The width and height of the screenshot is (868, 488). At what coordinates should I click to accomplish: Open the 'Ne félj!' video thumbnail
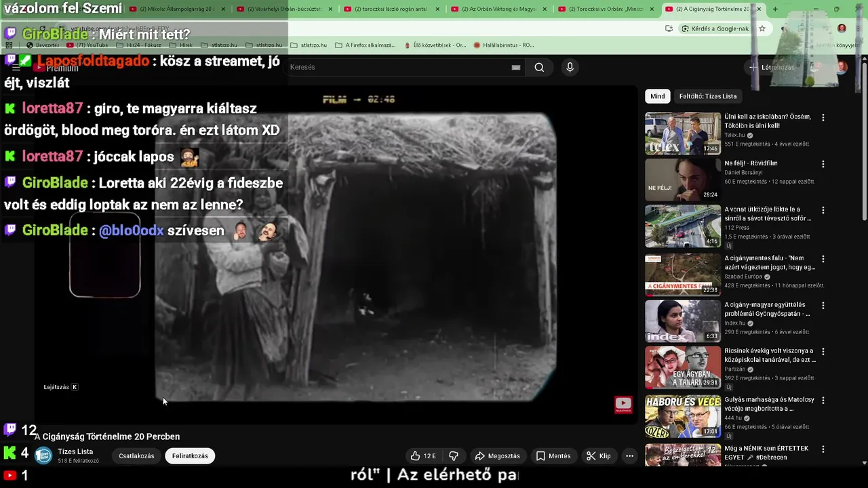[x=682, y=180]
